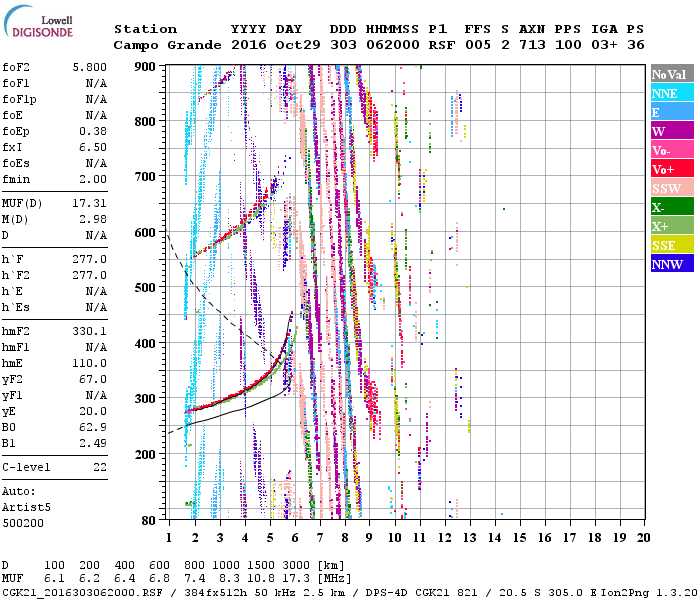700x600 pixels.
Task: Select the W purple legend swatch
Action: tap(672, 131)
